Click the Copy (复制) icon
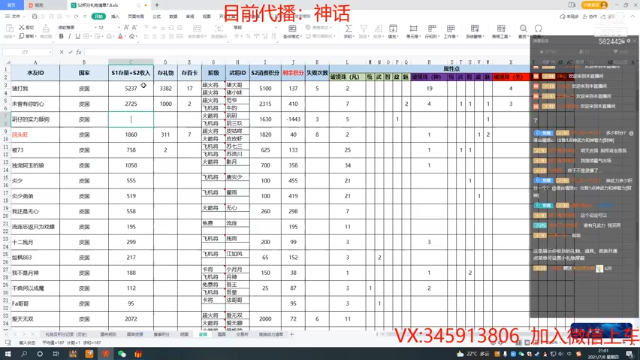 [22, 36]
